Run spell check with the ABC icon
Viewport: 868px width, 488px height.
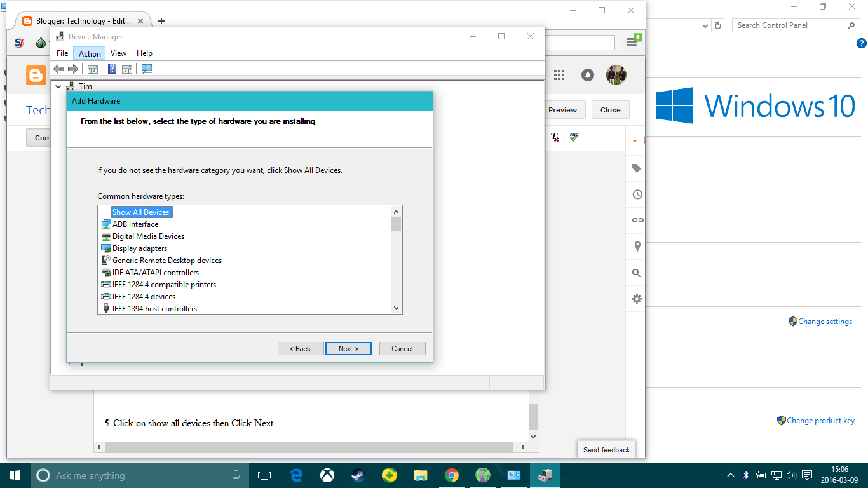(574, 137)
